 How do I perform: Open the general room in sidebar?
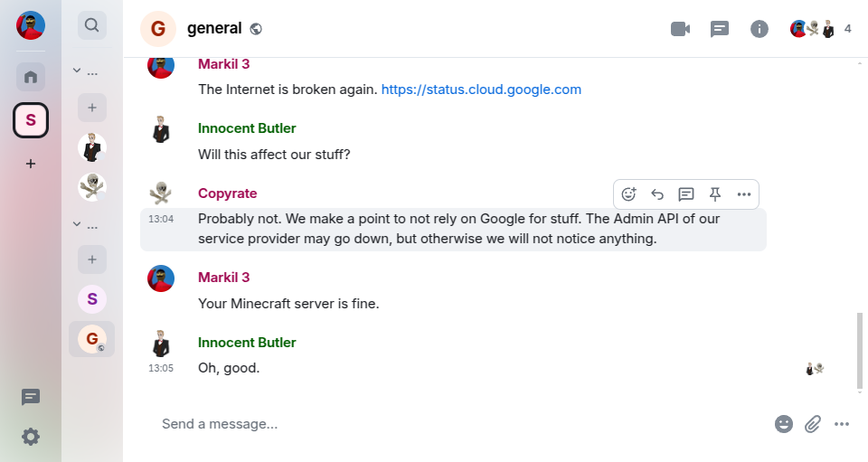(x=91, y=339)
